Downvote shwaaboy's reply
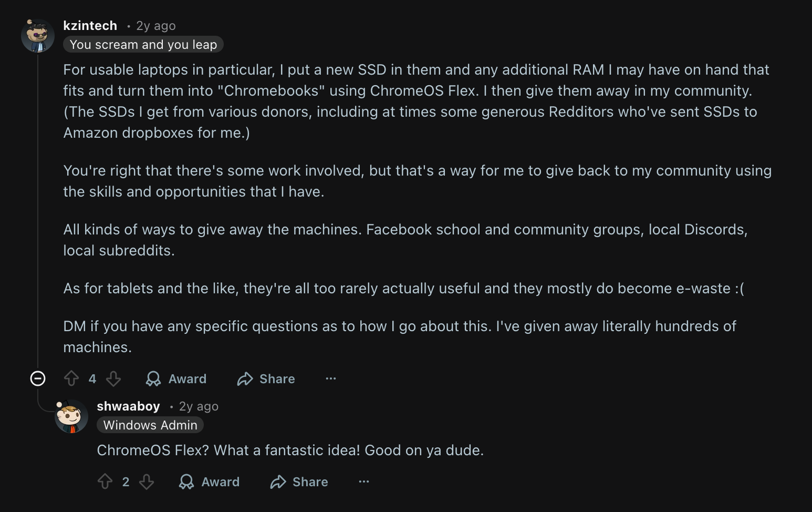Image resolution: width=812 pixels, height=512 pixels. [x=147, y=482]
